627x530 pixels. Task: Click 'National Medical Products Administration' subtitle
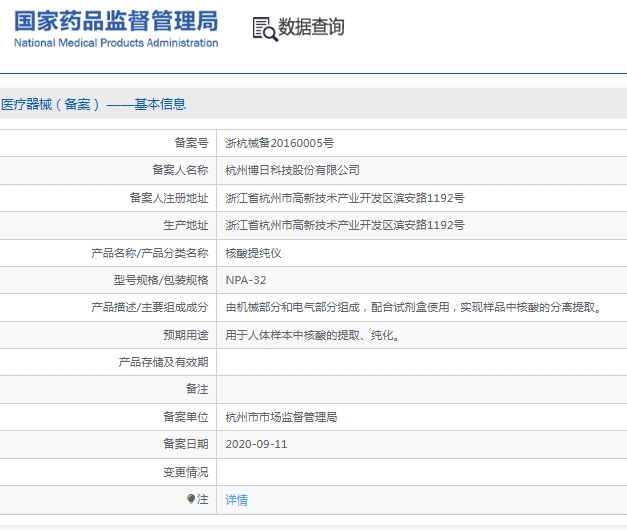[116, 43]
